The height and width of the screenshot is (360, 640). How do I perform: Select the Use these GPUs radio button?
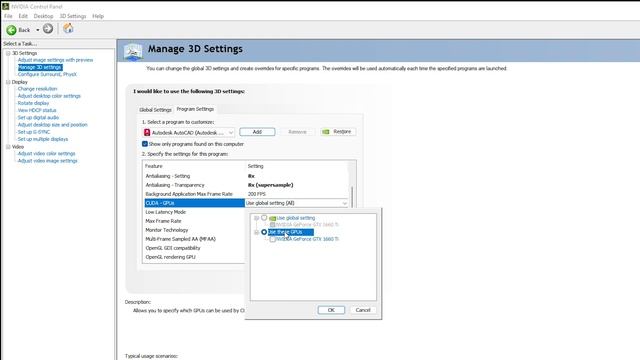264,232
